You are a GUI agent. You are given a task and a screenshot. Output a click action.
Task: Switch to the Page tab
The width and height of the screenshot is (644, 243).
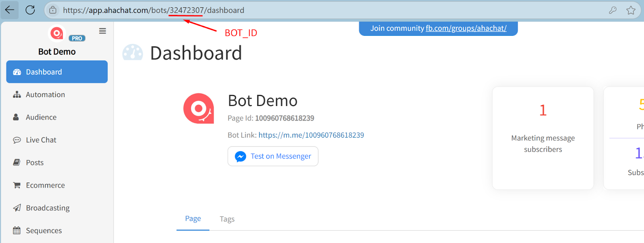pyautogui.click(x=193, y=219)
